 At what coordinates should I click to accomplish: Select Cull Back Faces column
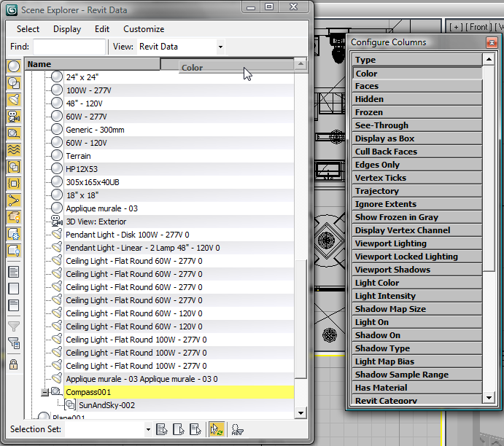click(x=417, y=152)
